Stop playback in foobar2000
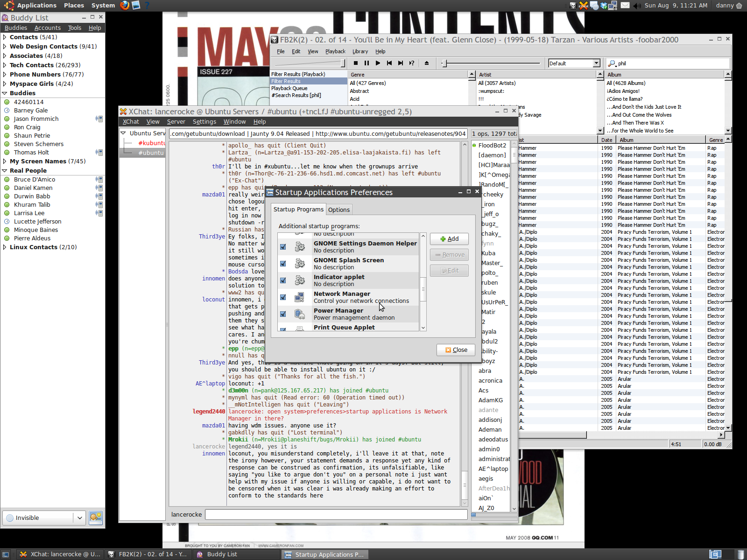The height and width of the screenshot is (560, 747). [356, 63]
